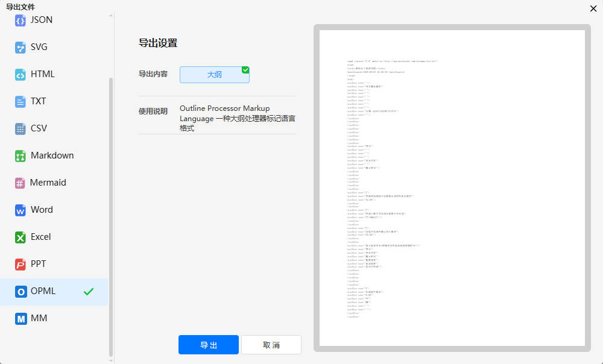603x364 pixels.
Task: Choose Markdown from the format list
Action: coord(52,155)
